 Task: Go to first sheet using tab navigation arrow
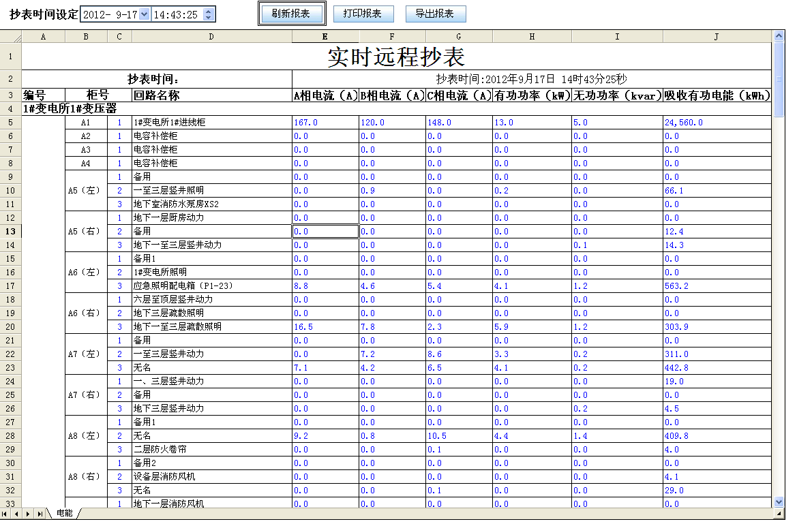pos(5,513)
